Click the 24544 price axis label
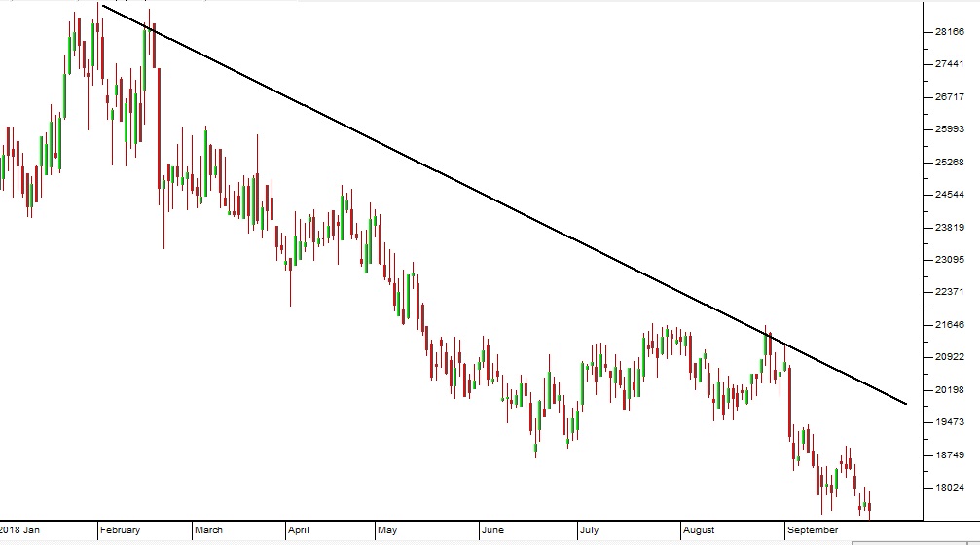The image size is (980, 545). tap(950, 195)
